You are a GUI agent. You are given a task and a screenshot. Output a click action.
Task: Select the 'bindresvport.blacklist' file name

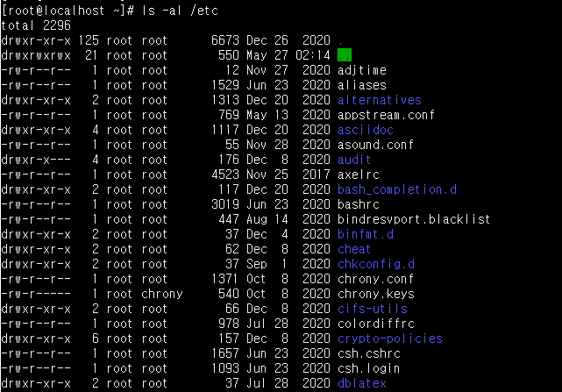[x=414, y=219]
